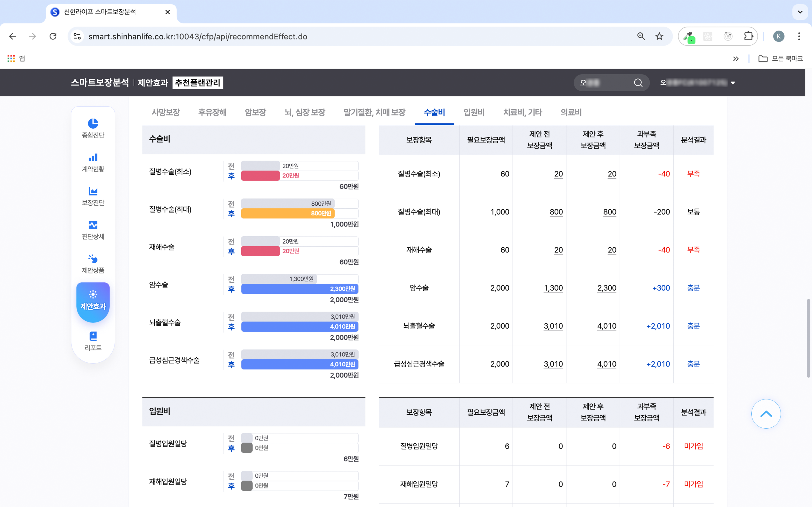
Task: Select the 보장진단 sidebar icon
Action: (x=93, y=192)
